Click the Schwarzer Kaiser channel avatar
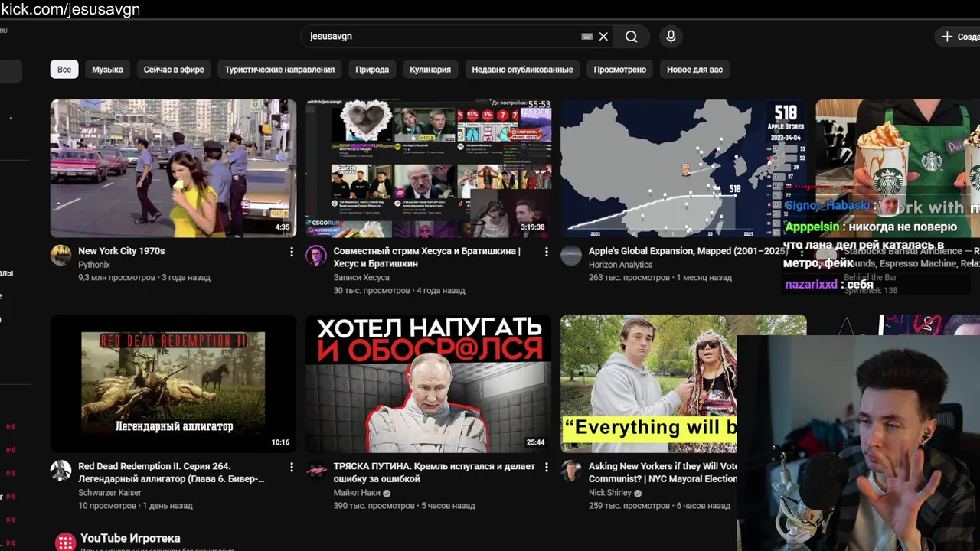The height and width of the screenshot is (551, 980). coord(61,471)
